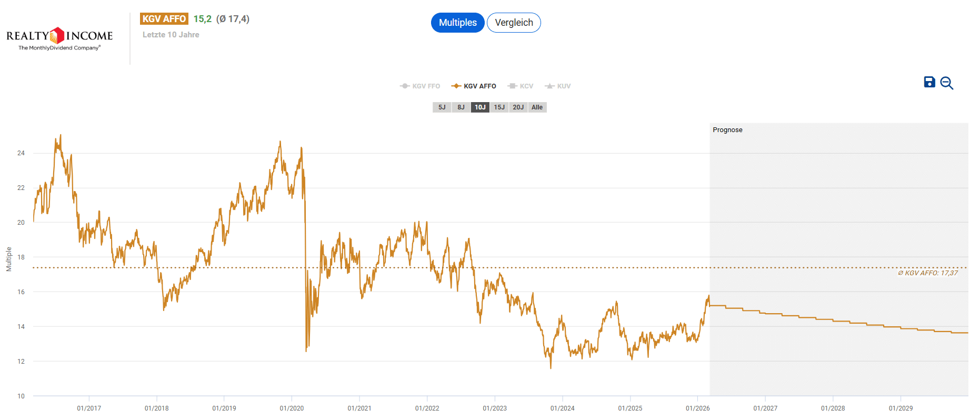
Task: Switch to 20J time range
Action: tap(518, 107)
